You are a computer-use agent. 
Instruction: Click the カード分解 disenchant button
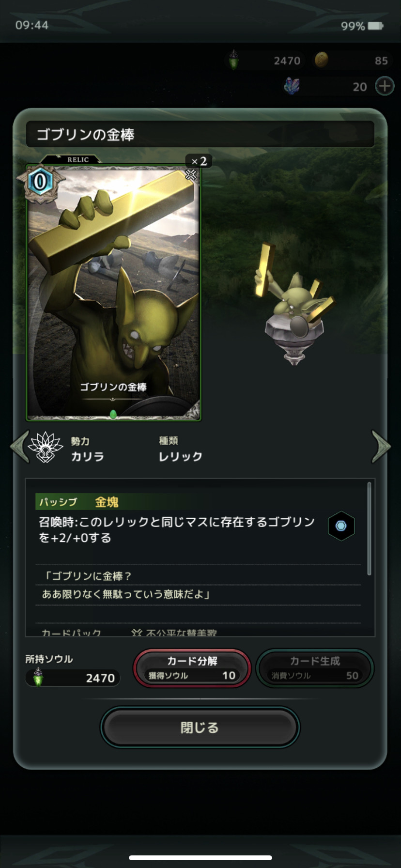[x=192, y=668]
